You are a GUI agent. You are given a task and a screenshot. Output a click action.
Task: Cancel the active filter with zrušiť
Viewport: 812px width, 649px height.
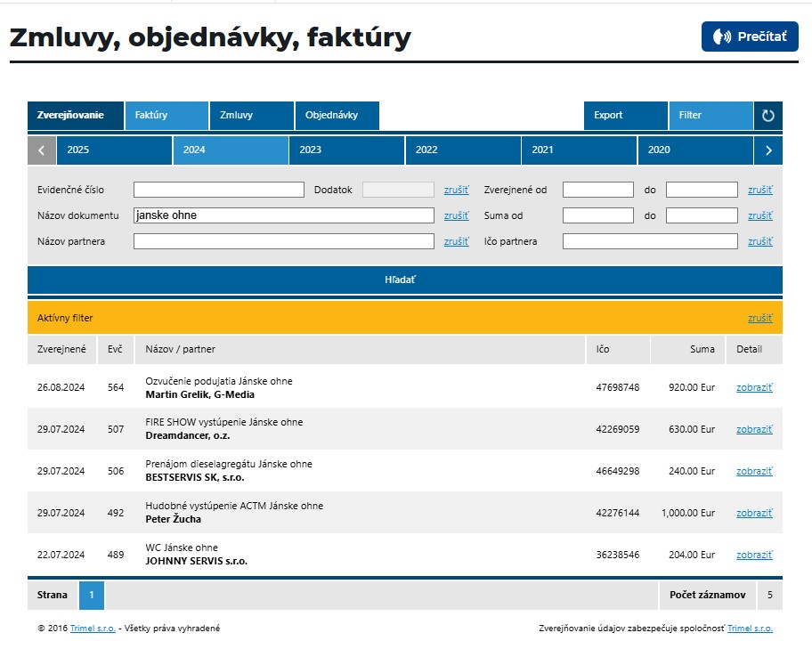pyautogui.click(x=759, y=318)
